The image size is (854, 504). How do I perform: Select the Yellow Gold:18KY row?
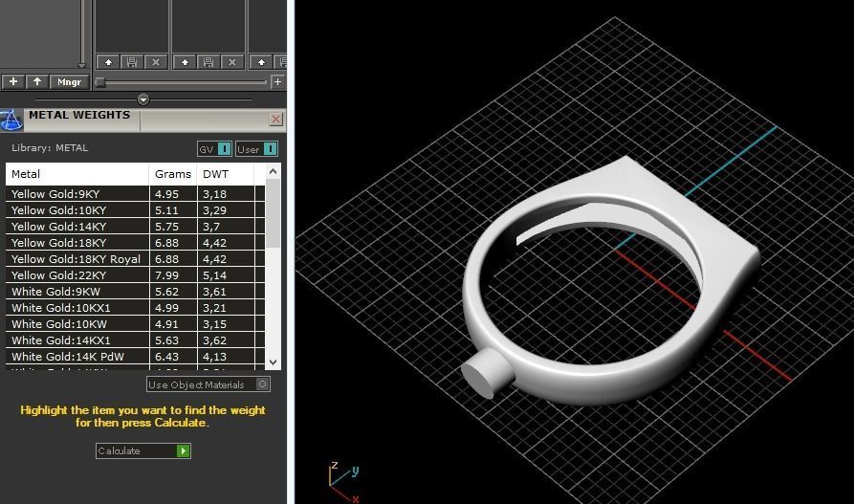tap(135, 243)
